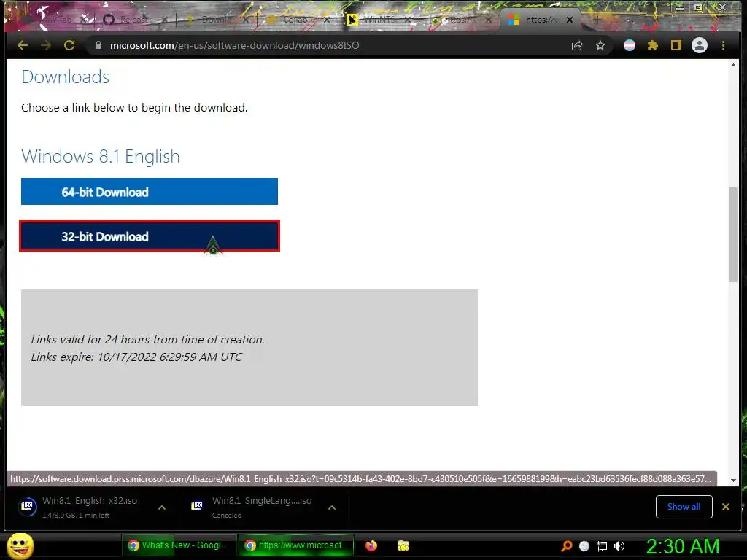
Task: Switch to microsoft.com Chrome taskbar window
Action: pos(296,545)
